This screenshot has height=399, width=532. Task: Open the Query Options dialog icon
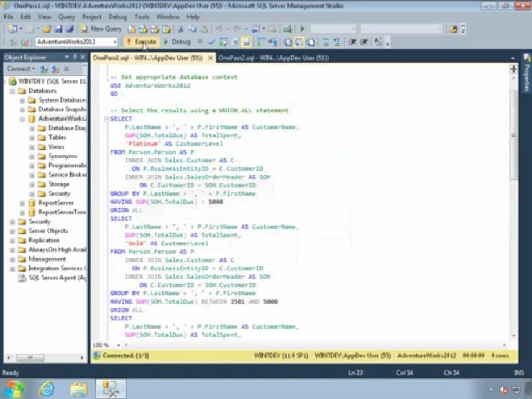click(234, 42)
